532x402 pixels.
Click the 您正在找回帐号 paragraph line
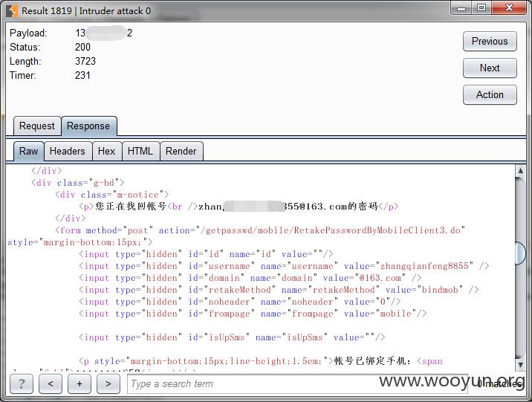click(x=239, y=207)
